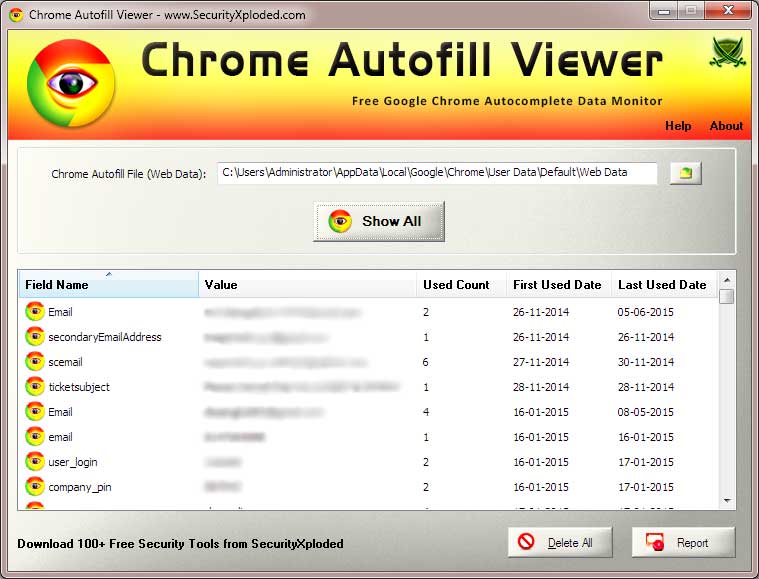This screenshot has height=579, width=759.
Task: Click scroll down arrow of the list
Action: [x=727, y=501]
